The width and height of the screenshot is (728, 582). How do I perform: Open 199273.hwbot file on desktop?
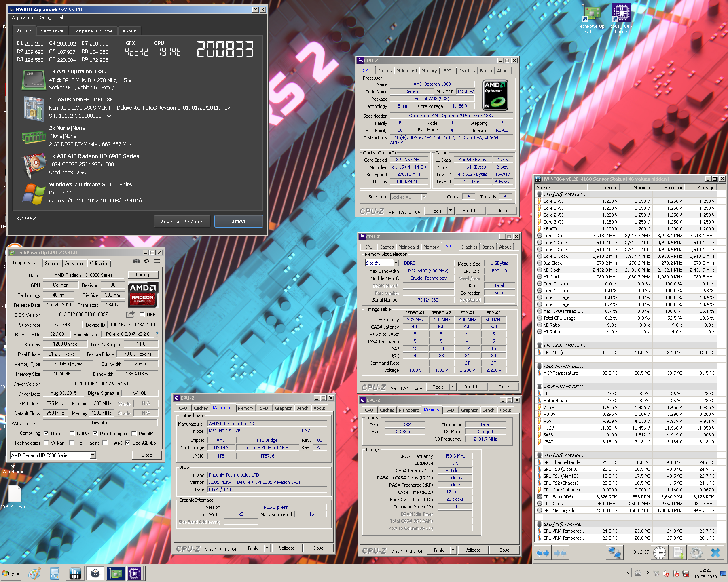(15, 497)
